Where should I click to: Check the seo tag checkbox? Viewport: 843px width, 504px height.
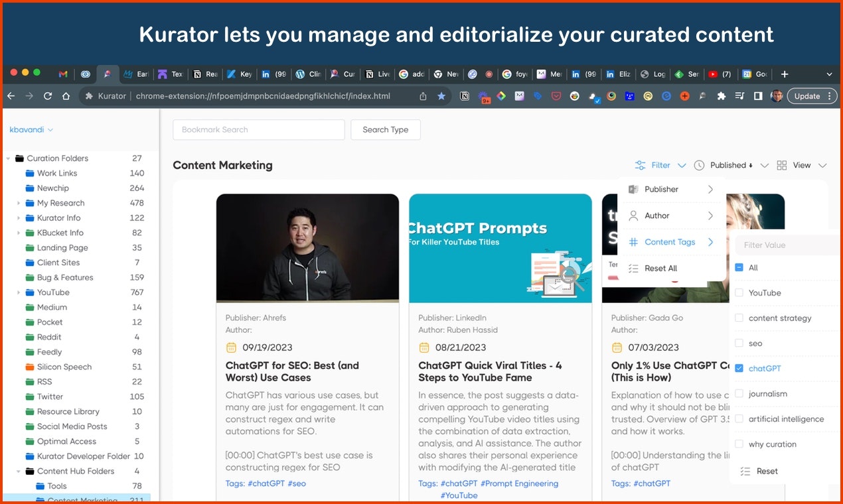click(739, 343)
